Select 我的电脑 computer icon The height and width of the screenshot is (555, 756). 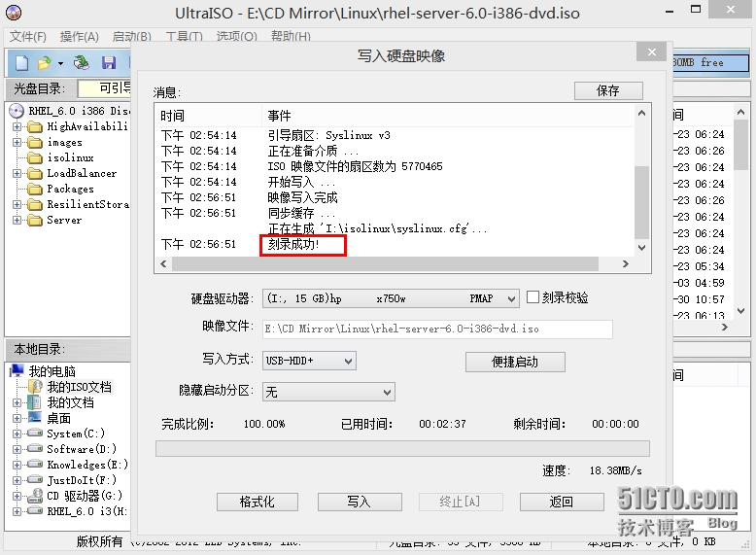[x=17, y=370]
